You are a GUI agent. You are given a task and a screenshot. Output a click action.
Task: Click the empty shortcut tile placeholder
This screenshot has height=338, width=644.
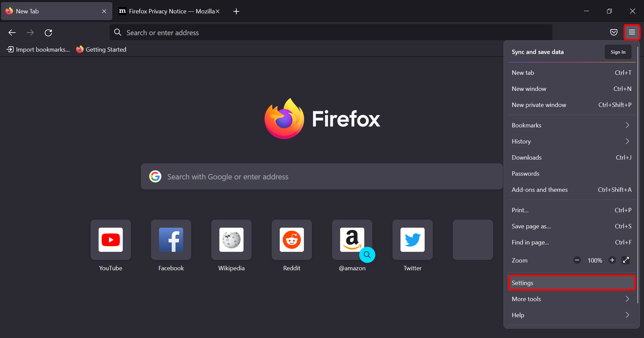[473, 240]
